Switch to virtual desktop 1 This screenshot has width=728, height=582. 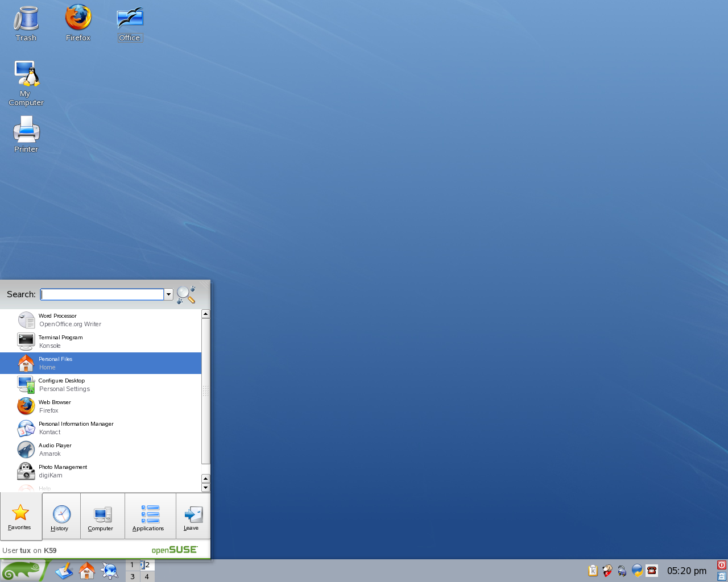click(x=133, y=565)
